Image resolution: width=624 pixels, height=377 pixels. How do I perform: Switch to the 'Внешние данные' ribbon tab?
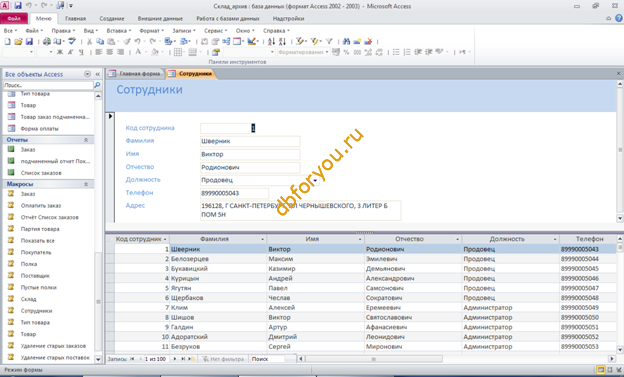[x=160, y=18]
